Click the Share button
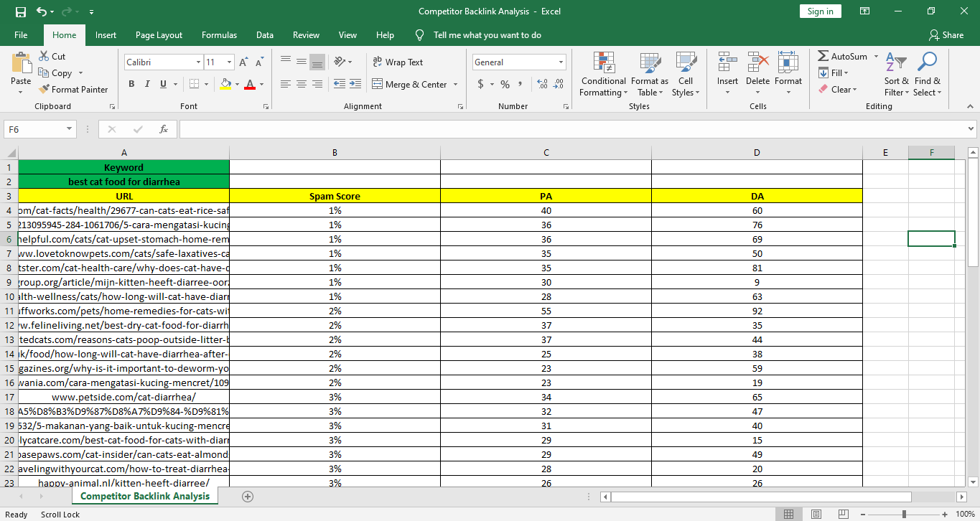The width and height of the screenshot is (980, 521). point(946,35)
